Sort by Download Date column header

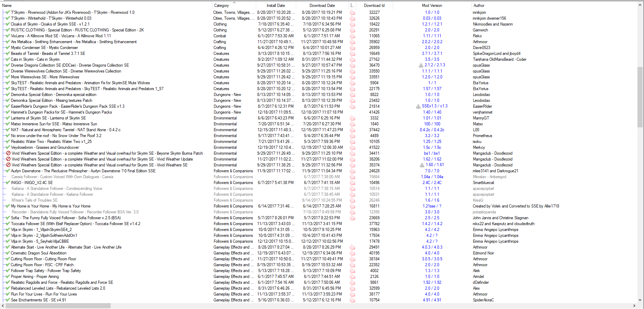click(322, 6)
